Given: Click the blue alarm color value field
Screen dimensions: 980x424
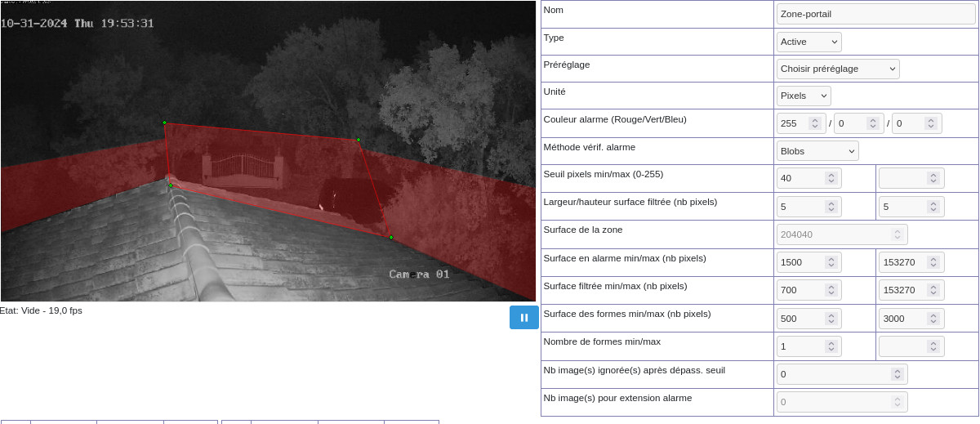Looking at the screenshot, I should pyautogui.click(x=917, y=123).
